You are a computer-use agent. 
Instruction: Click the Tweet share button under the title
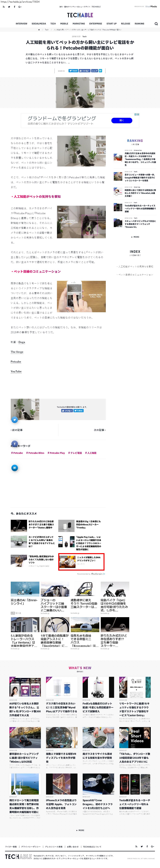pos(73,71)
